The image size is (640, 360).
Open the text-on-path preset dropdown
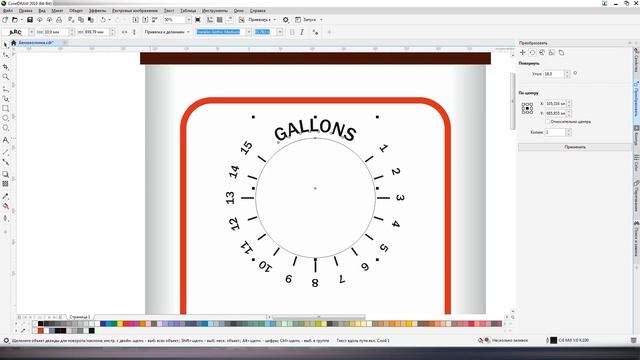tap(31, 32)
